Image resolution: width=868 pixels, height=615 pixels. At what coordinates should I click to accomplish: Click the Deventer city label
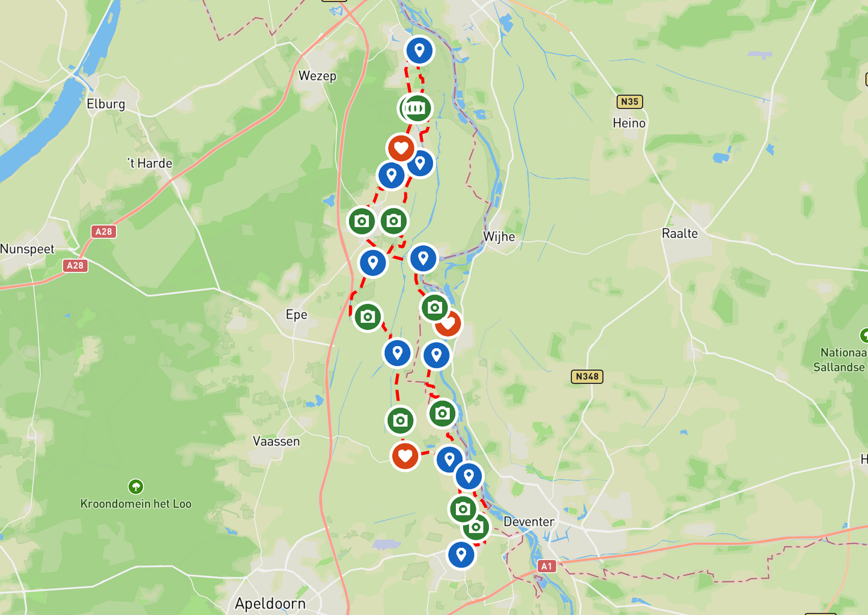click(x=529, y=521)
